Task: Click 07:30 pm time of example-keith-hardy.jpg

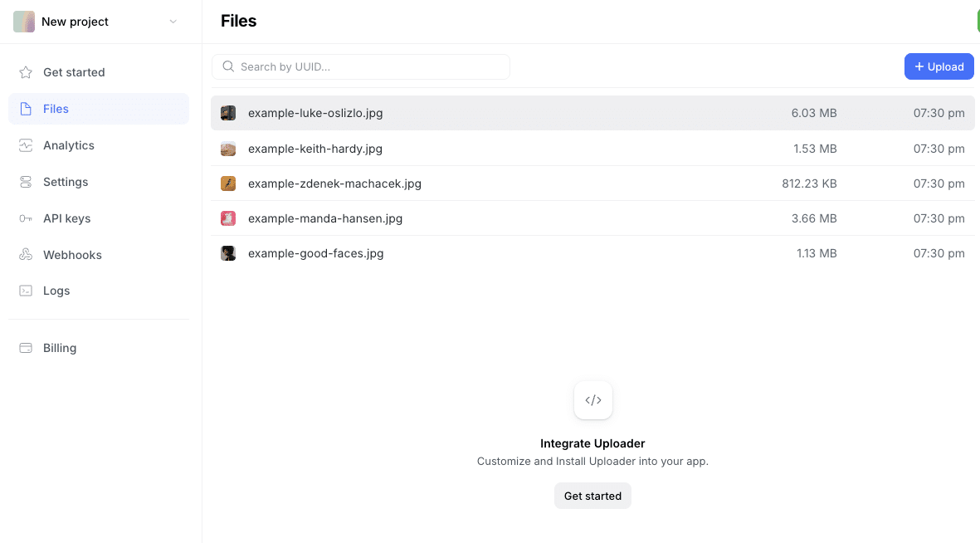Action: click(939, 149)
